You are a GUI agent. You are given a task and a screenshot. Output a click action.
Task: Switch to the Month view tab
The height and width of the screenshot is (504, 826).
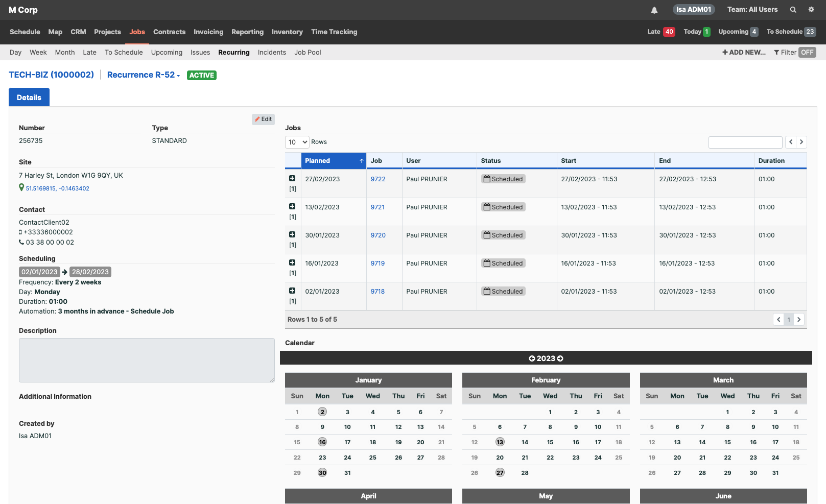(x=65, y=53)
